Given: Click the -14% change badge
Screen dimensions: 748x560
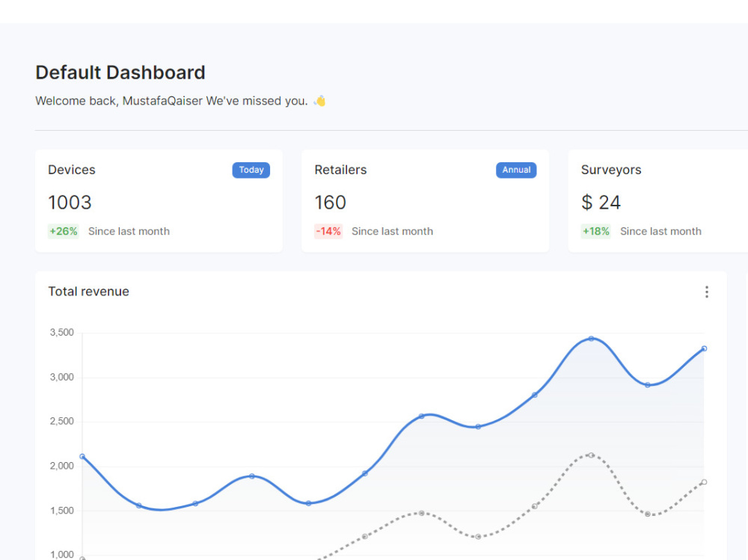Looking at the screenshot, I should pyautogui.click(x=328, y=231).
